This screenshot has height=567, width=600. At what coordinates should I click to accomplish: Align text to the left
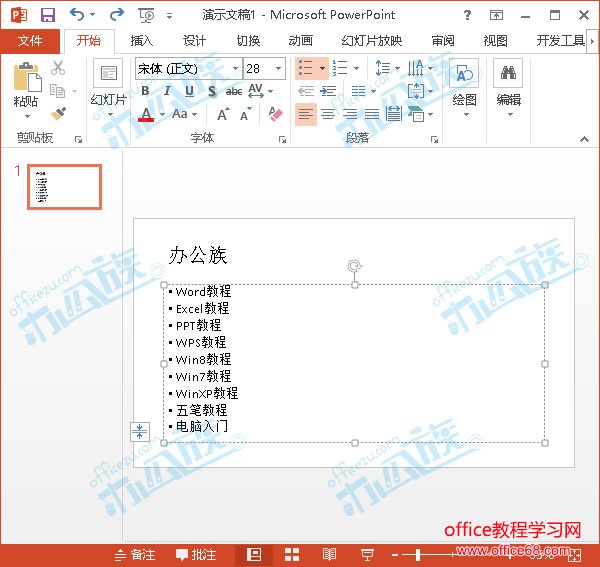(306, 114)
